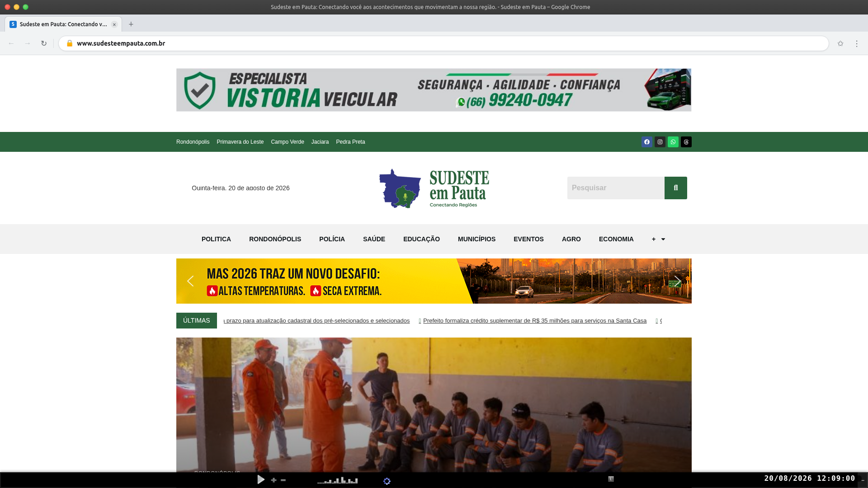Open the SAÚDE menu section
Image resolution: width=868 pixels, height=488 pixels.
point(374,239)
